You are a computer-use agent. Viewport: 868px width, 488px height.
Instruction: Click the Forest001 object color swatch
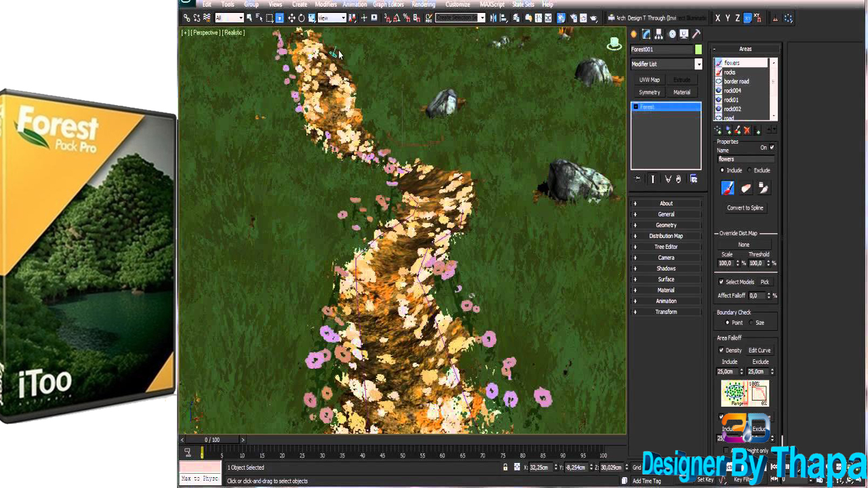[x=698, y=49]
